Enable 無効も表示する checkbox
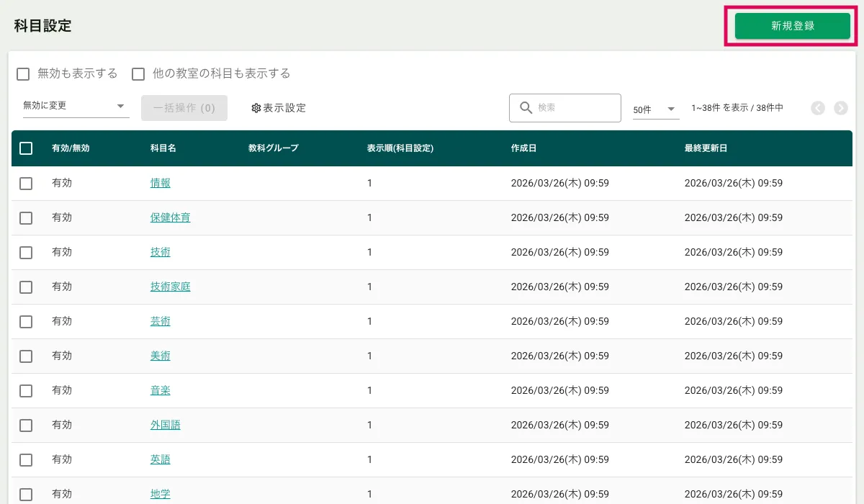 point(23,73)
